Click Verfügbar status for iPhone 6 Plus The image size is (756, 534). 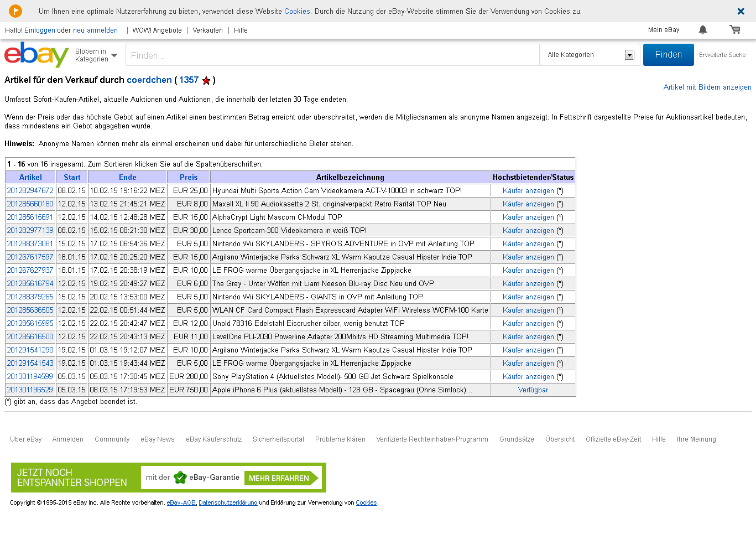(533, 390)
